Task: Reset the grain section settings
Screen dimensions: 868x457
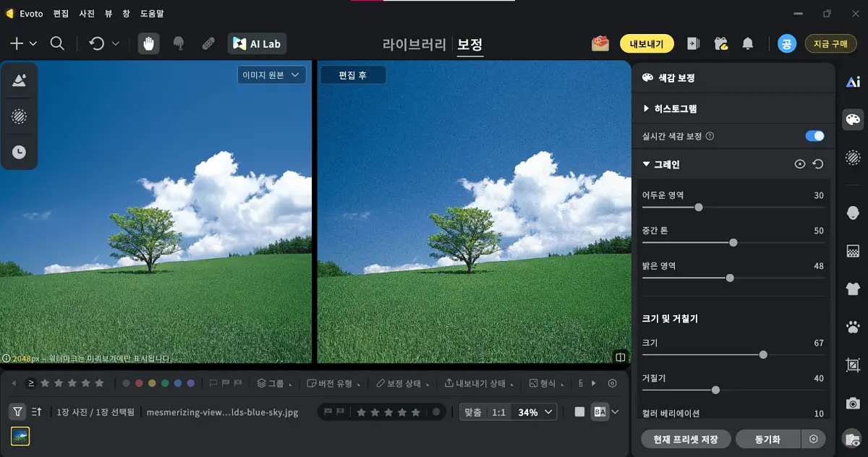Action: click(818, 164)
